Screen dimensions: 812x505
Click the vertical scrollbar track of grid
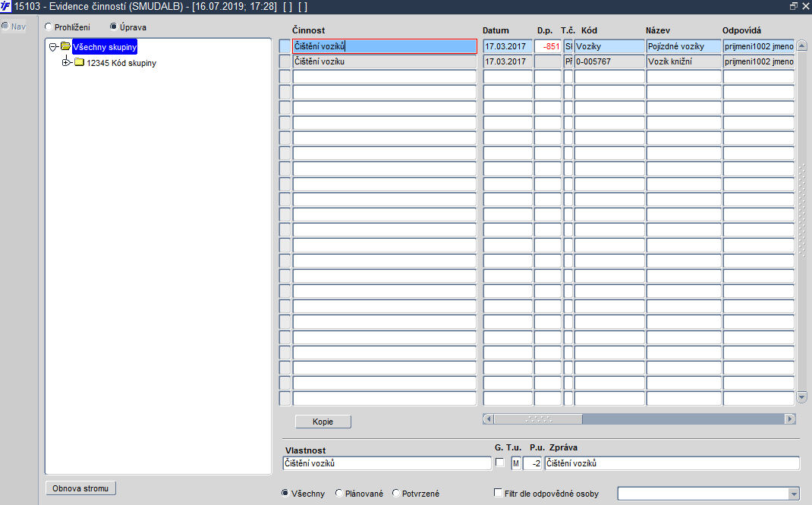tap(801, 221)
